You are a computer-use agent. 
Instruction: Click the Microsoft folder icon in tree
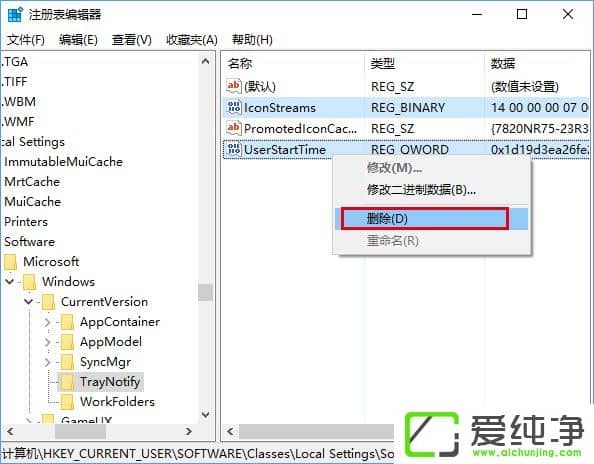[11, 262]
